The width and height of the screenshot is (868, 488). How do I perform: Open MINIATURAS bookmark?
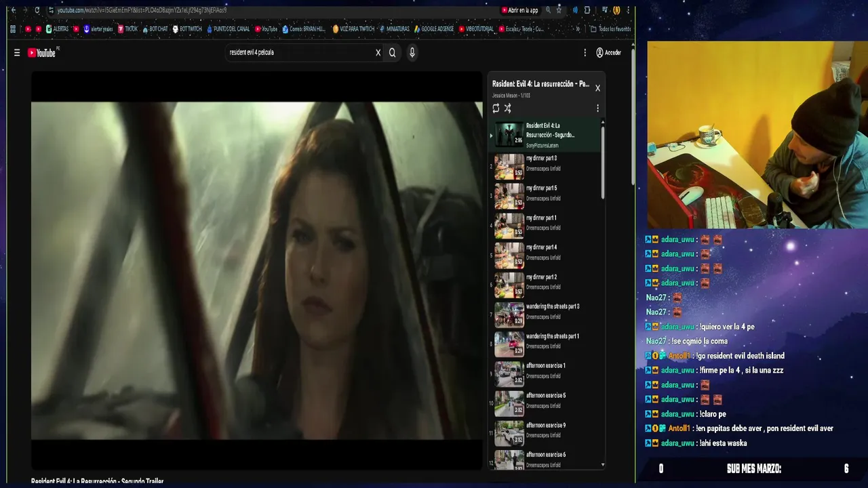395,29
